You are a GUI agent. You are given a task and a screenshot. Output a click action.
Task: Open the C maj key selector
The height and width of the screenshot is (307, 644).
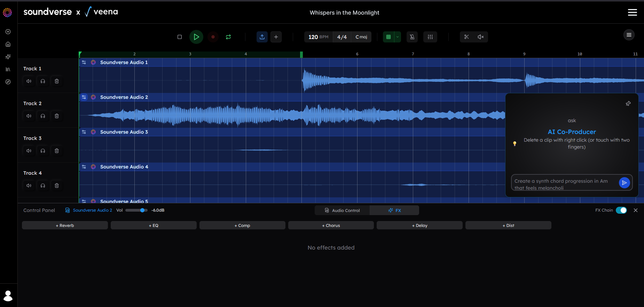click(361, 37)
